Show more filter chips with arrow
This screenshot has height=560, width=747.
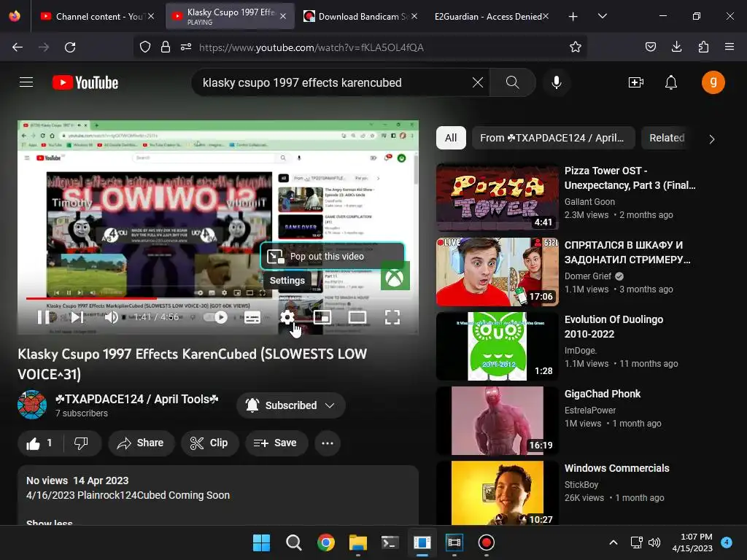pos(712,139)
